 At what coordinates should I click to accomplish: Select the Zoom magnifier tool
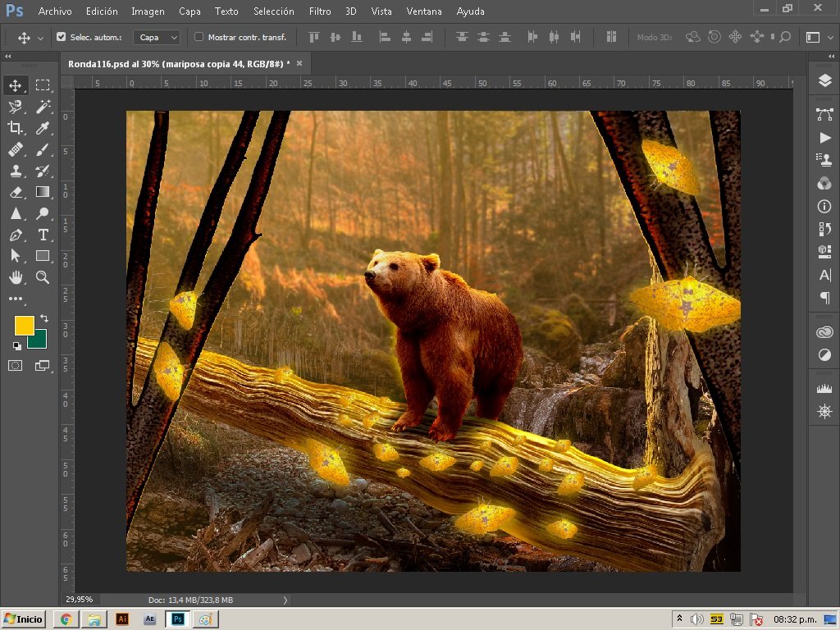pyautogui.click(x=43, y=277)
